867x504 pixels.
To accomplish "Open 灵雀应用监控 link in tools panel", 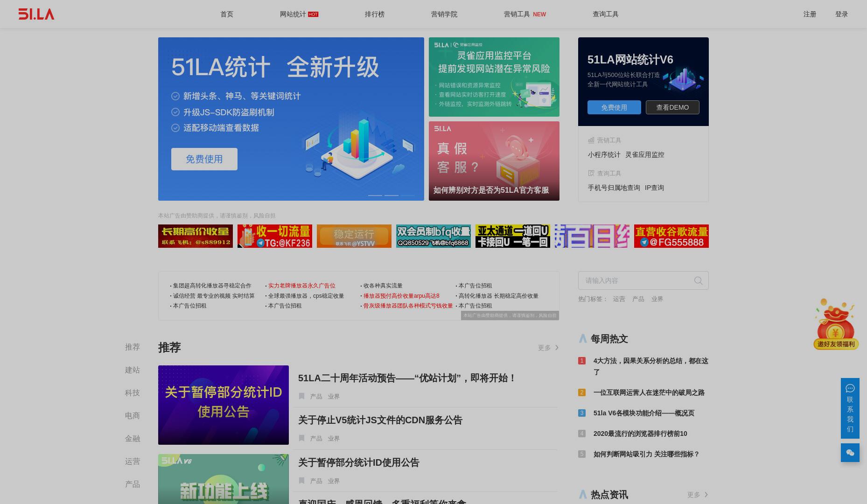I will 644,154.
